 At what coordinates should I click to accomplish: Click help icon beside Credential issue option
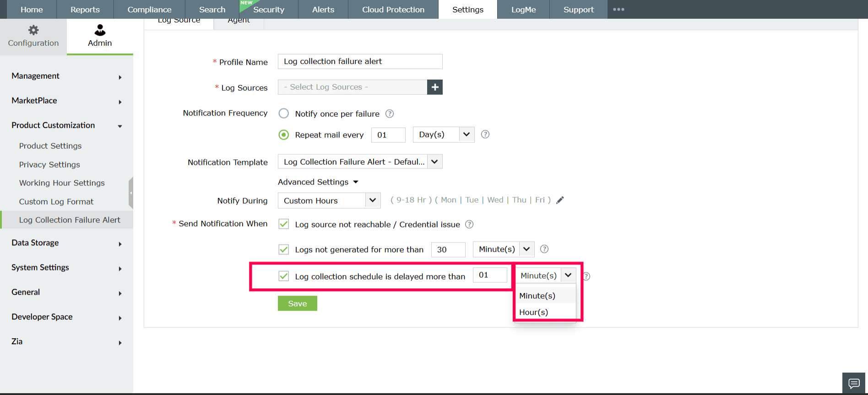(x=469, y=224)
